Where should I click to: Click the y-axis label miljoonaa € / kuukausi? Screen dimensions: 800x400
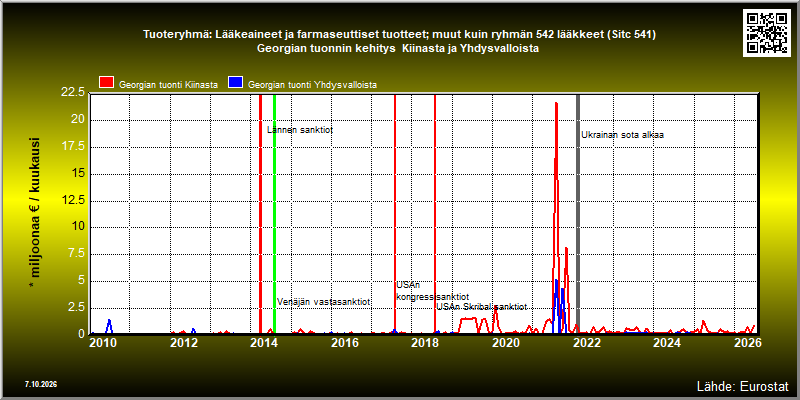click(35, 213)
